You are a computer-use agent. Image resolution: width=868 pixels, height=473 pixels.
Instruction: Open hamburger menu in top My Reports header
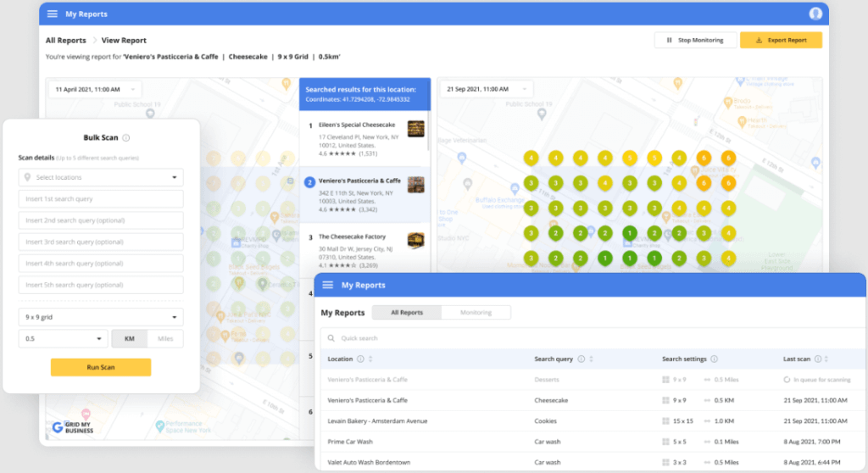coord(53,14)
